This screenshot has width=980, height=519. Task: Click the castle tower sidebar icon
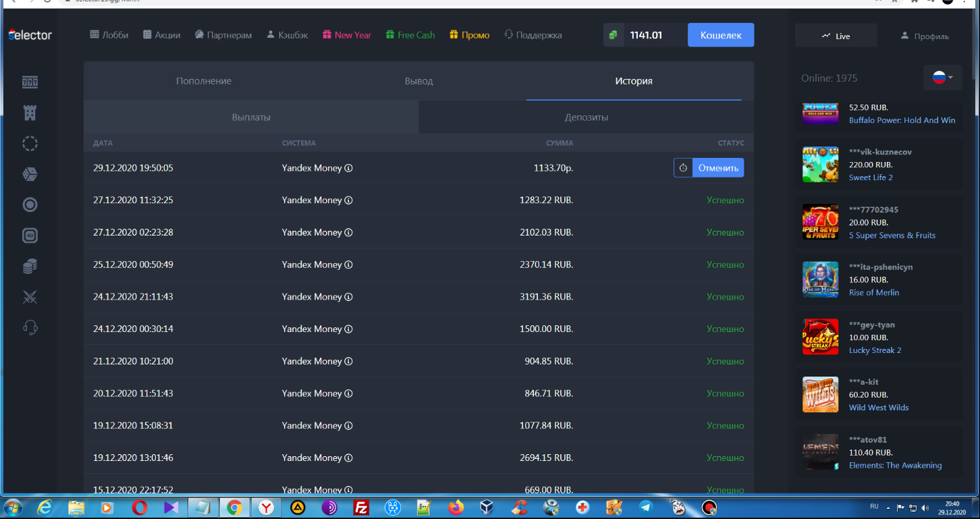[x=30, y=113]
